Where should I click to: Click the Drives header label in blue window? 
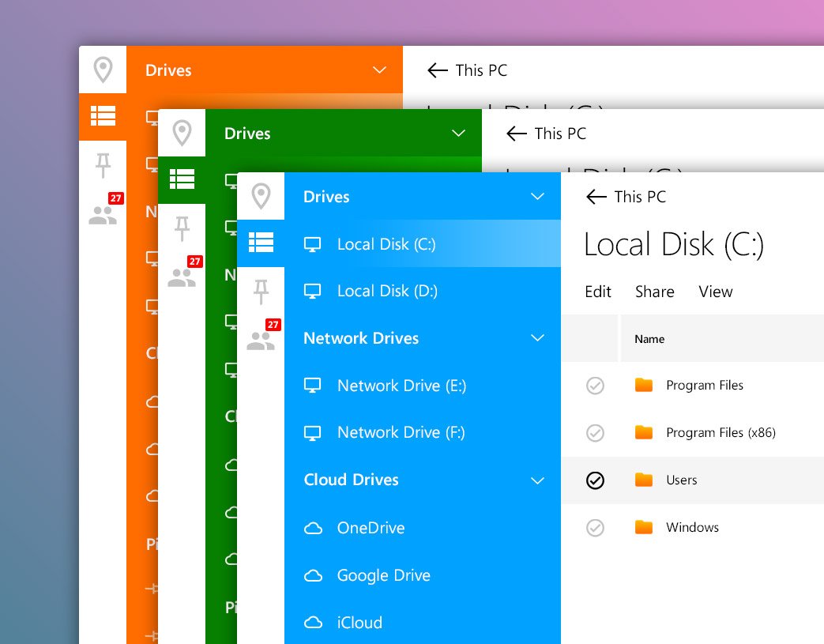point(326,197)
